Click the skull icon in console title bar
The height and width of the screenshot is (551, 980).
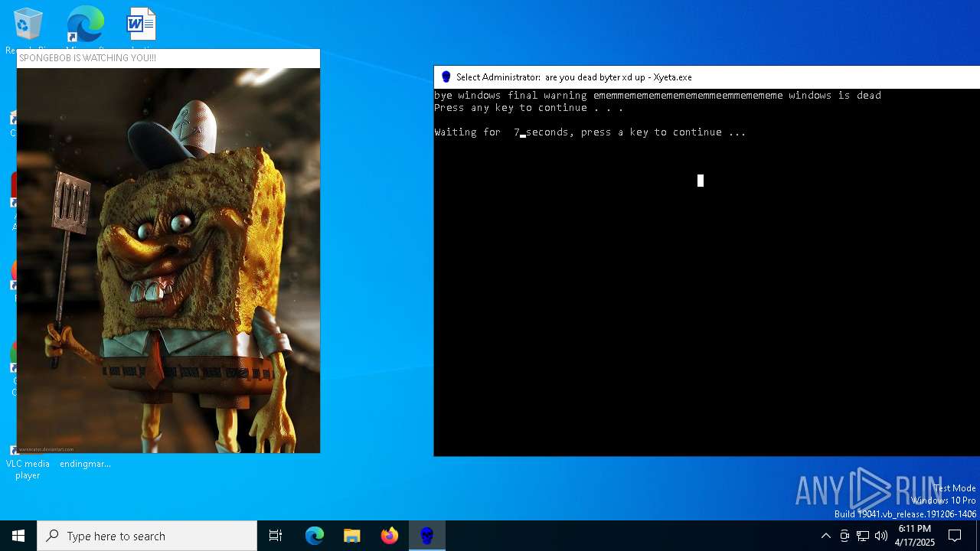tap(446, 77)
